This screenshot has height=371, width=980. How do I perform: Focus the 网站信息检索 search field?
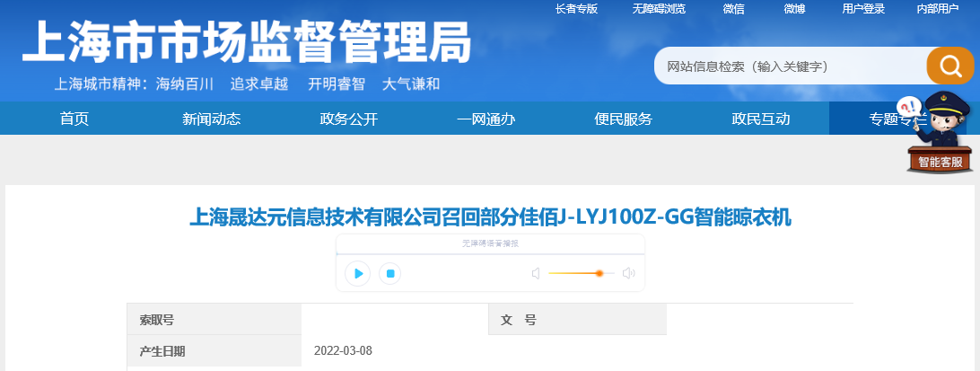[x=791, y=66]
